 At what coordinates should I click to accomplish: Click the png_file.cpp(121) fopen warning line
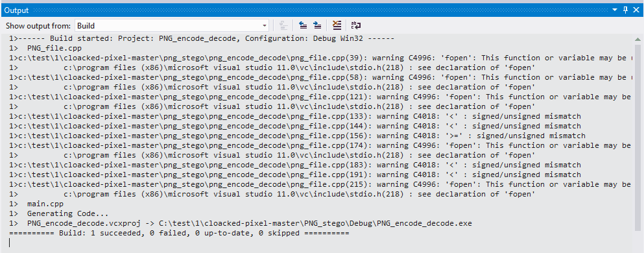(320, 97)
